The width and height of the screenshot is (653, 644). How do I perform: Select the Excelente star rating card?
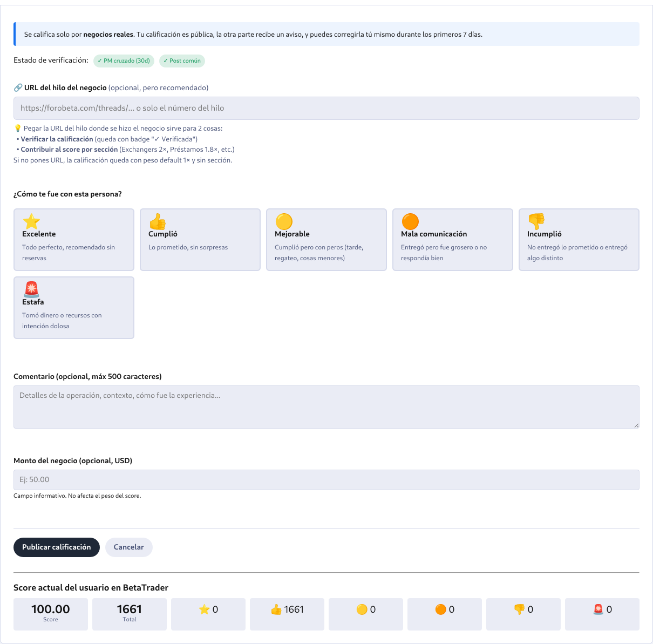pos(74,240)
